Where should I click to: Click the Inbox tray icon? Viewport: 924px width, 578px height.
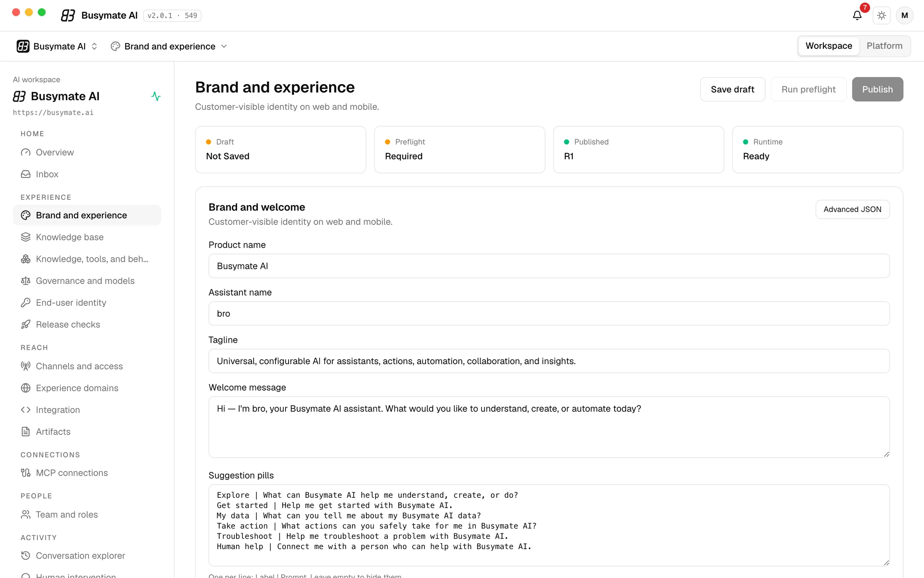[26, 174]
